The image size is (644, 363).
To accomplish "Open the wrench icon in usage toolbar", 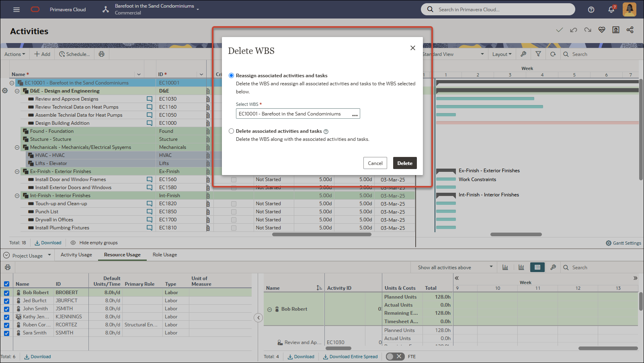I will click(553, 267).
